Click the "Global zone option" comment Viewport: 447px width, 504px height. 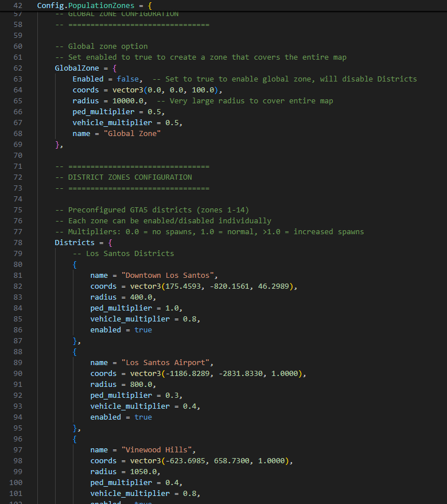(102, 46)
